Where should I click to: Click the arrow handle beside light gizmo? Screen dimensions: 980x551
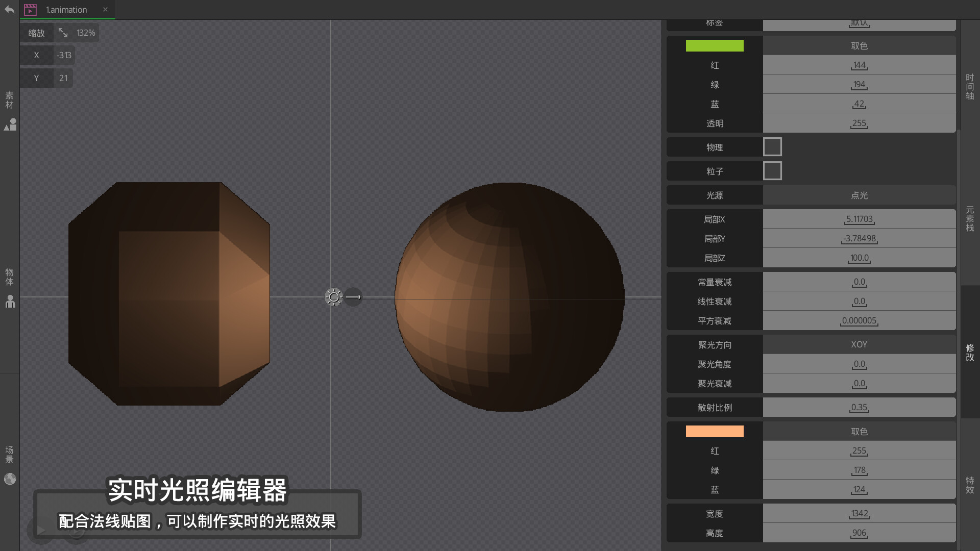click(353, 297)
